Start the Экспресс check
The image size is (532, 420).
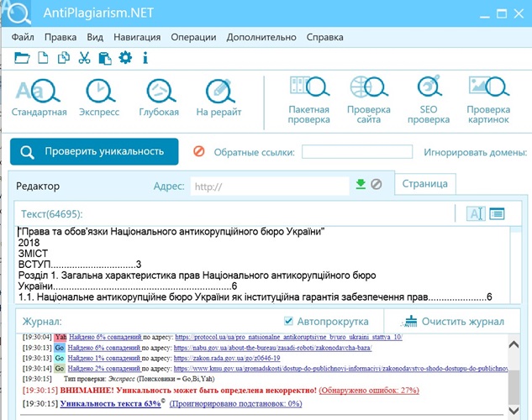[x=99, y=98]
